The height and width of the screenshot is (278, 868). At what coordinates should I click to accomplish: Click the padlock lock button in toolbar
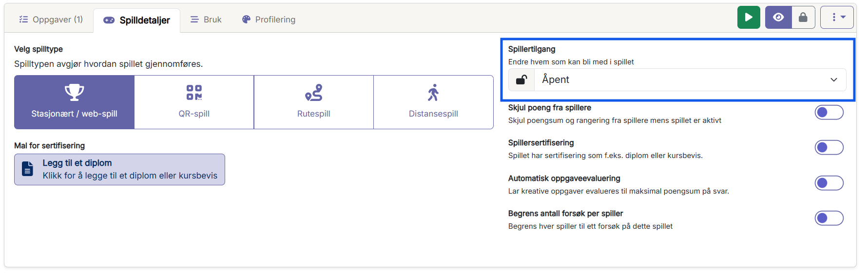point(803,18)
